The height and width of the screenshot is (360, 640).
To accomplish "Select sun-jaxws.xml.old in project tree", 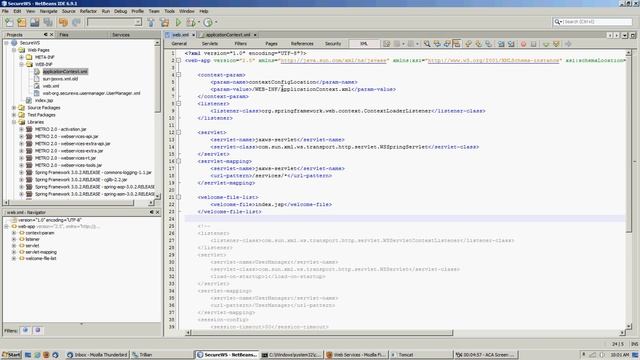I will point(60,79).
